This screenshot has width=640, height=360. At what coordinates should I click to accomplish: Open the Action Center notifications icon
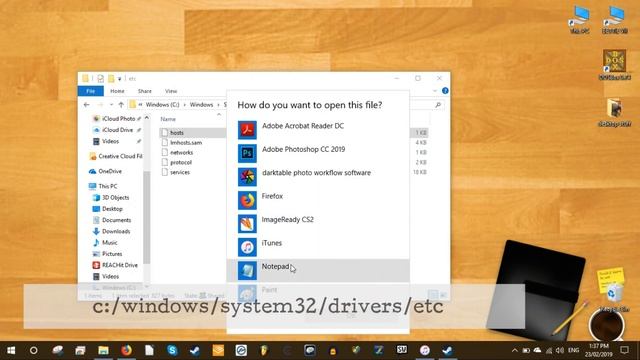pos(624,350)
